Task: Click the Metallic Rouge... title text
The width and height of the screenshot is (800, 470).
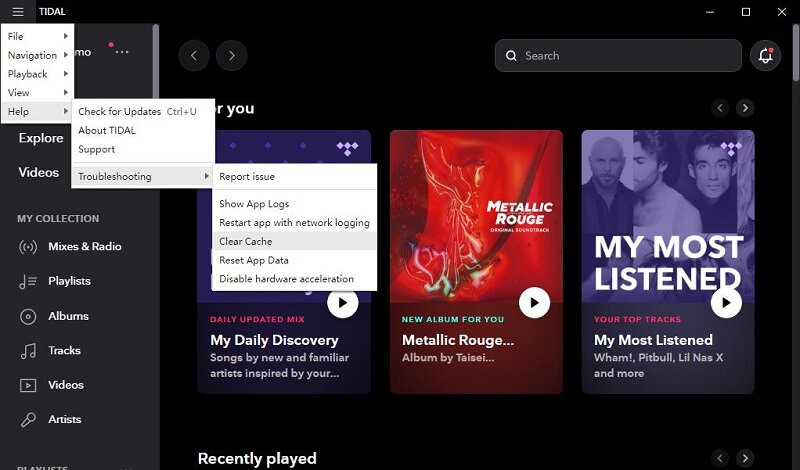Action: coord(458,340)
